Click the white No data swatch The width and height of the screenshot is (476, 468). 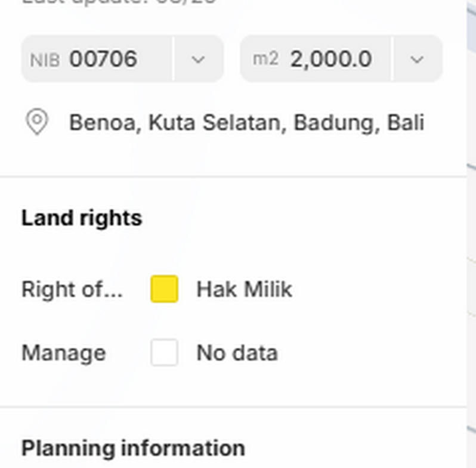164,353
